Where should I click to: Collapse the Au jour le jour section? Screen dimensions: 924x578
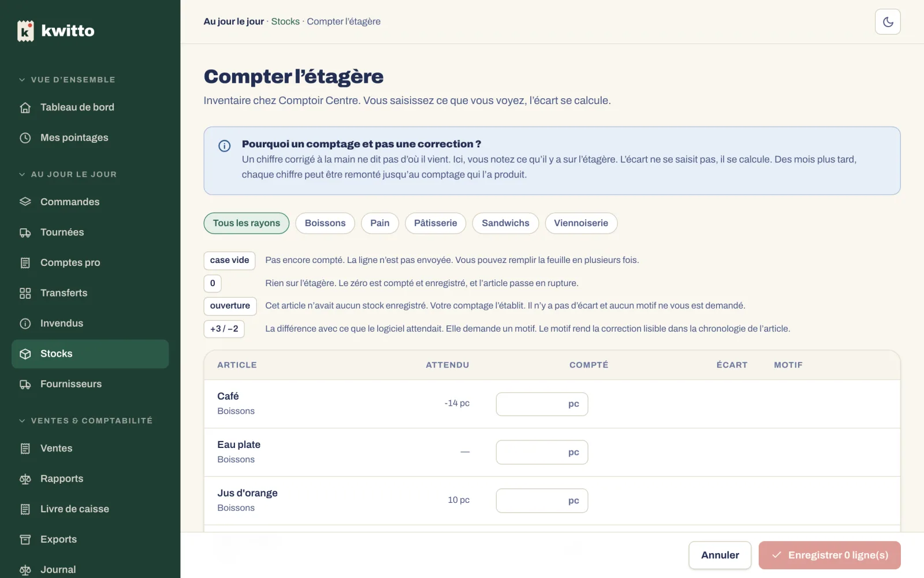pos(68,174)
